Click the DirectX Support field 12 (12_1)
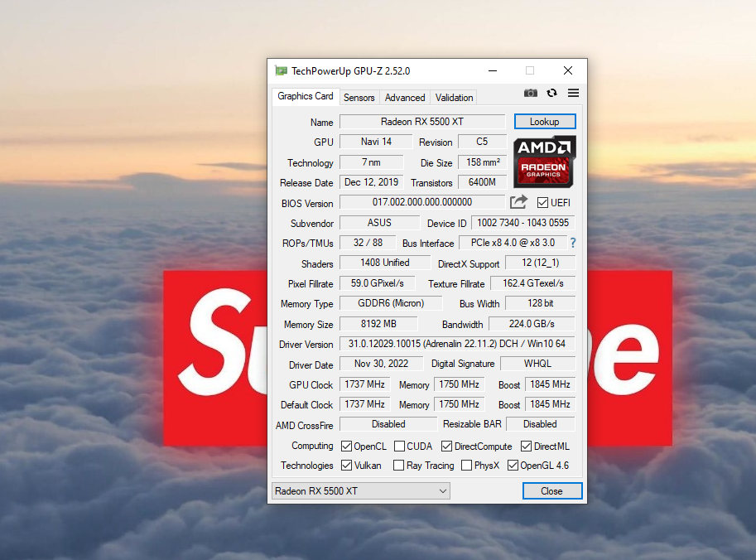The height and width of the screenshot is (560, 756). click(x=541, y=263)
